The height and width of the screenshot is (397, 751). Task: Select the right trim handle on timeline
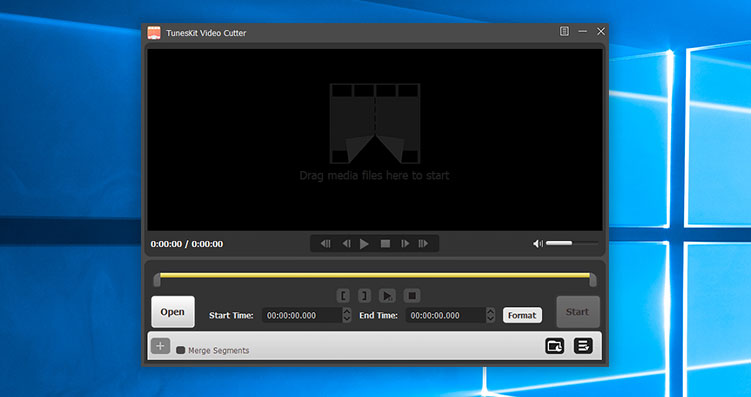point(593,280)
